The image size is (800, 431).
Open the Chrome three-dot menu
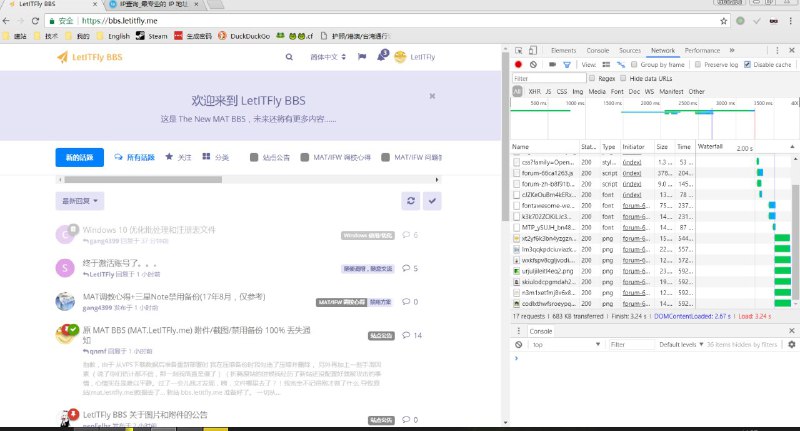[x=791, y=21]
